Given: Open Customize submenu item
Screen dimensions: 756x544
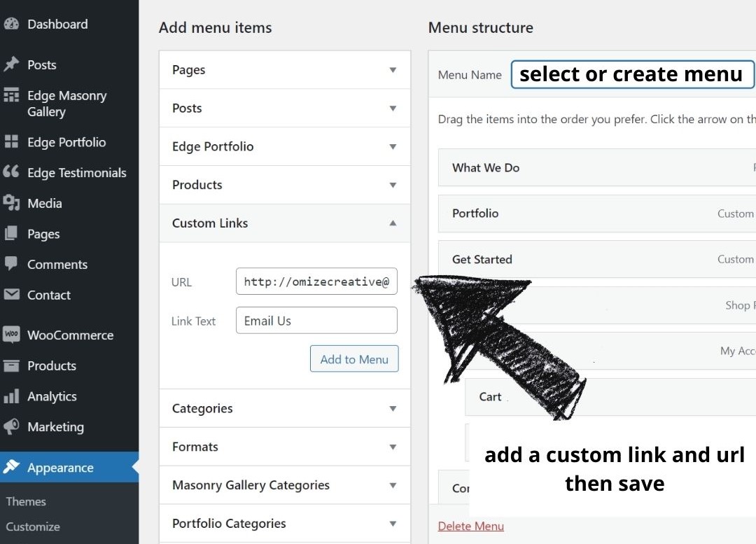Looking at the screenshot, I should 33,526.
